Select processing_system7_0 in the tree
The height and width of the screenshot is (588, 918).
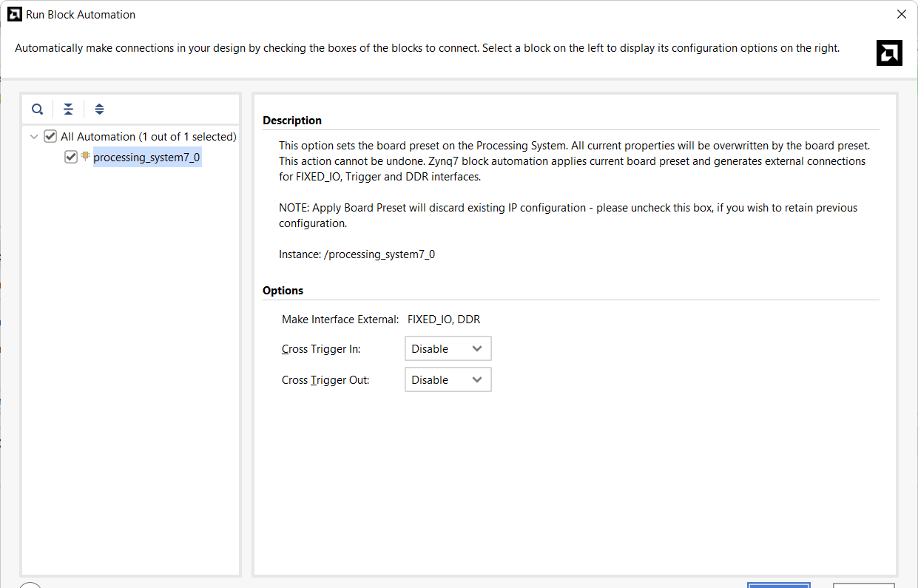point(146,157)
